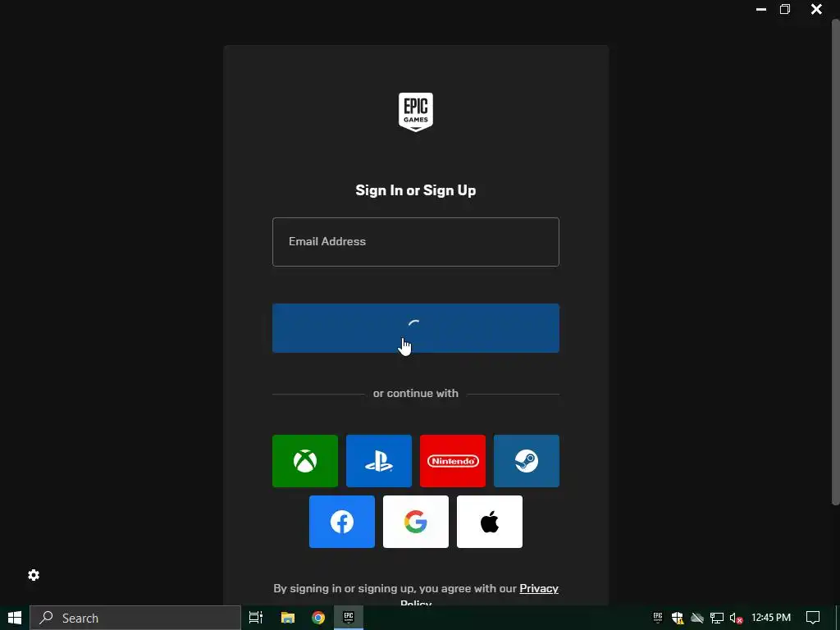Open launcher settings gear

34,575
